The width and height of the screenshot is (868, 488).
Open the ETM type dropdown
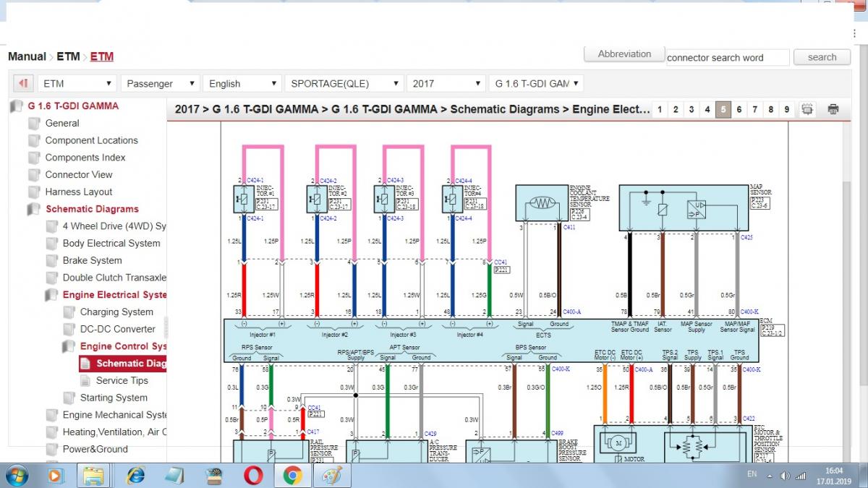click(76, 83)
